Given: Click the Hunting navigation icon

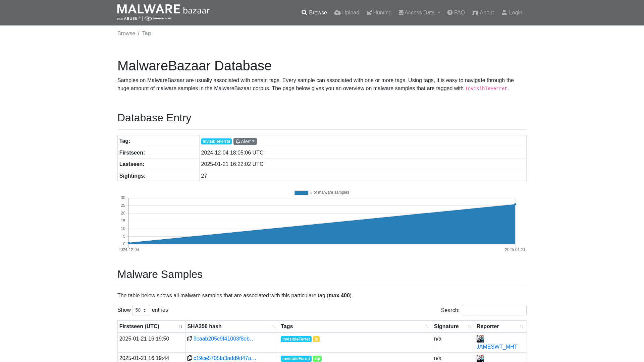Looking at the screenshot, I should point(369,12).
